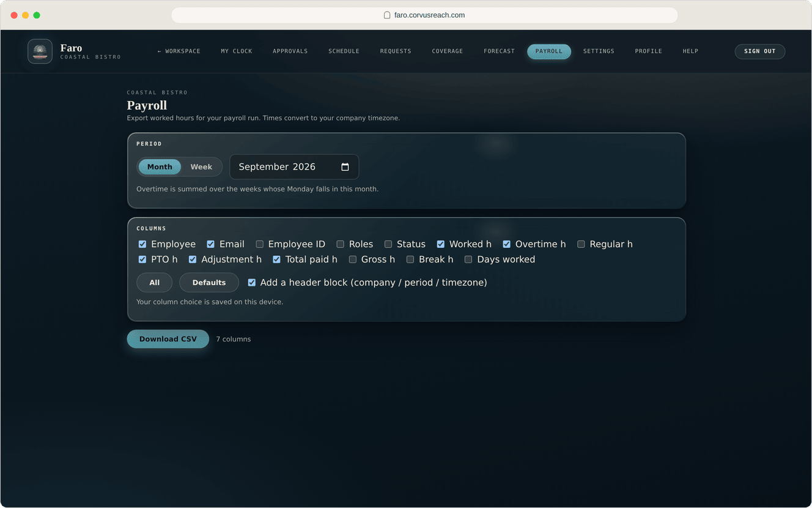Toggle the Adjustment h checkbox
This screenshot has height=508, width=812.
tap(193, 260)
